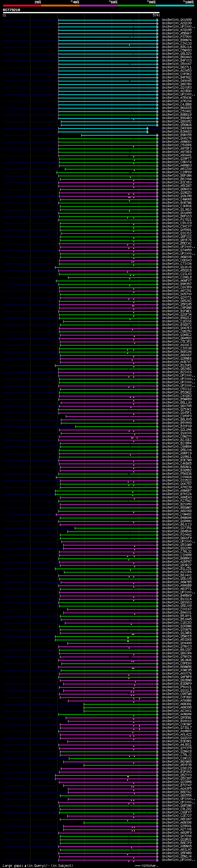This screenshot has width=197, height=868.
Task: Select hit label UniRef100_A5GDC8
Action: pos(177,271)
